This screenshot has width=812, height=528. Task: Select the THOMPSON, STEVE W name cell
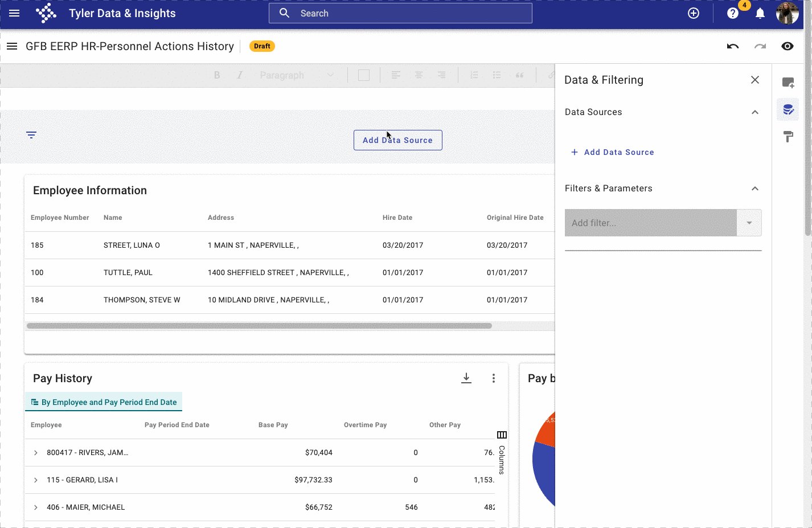pos(142,300)
